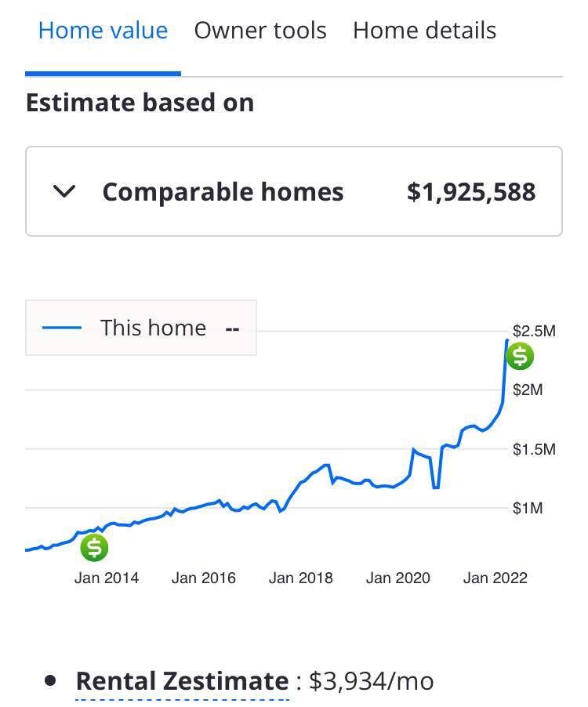This screenshot has height=707, width=588.
Task: Click the Jan 2018 axis label
Action: pyautogui.click(x=301, y=578)
